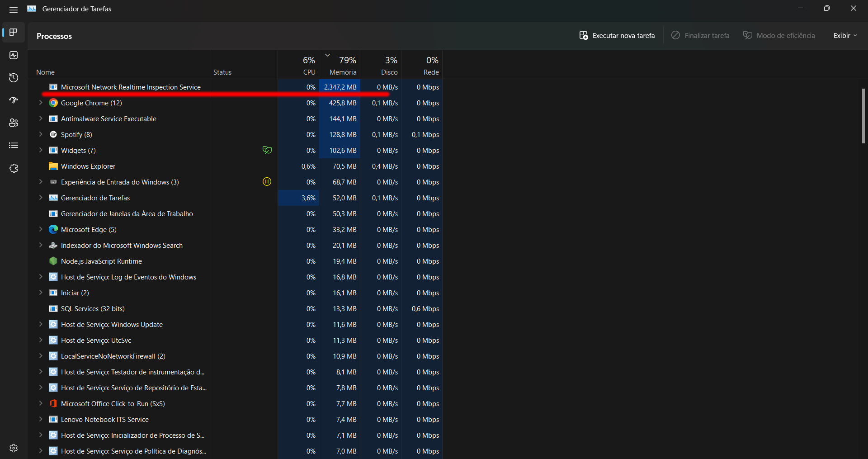Image resolution: width=868 pixels, height=459 pixels.
Task: Select Node.js JavaScript Runtime process
Action: pyautogui.click(x=235, y=261)
